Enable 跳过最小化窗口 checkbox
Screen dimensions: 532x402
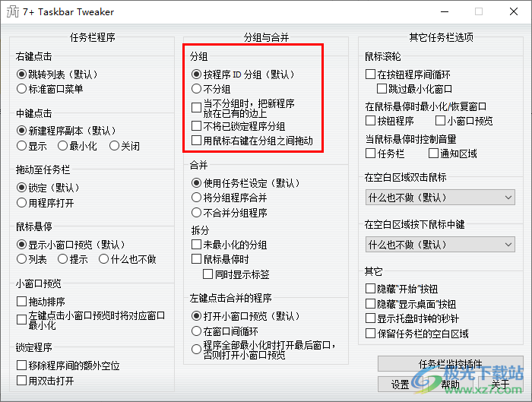point(382,89)
